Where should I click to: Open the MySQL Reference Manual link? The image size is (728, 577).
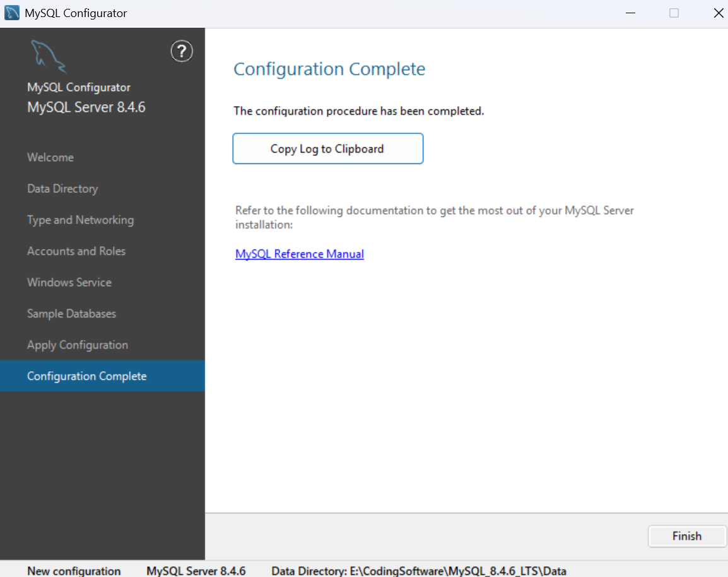click(x=299, y=253)
